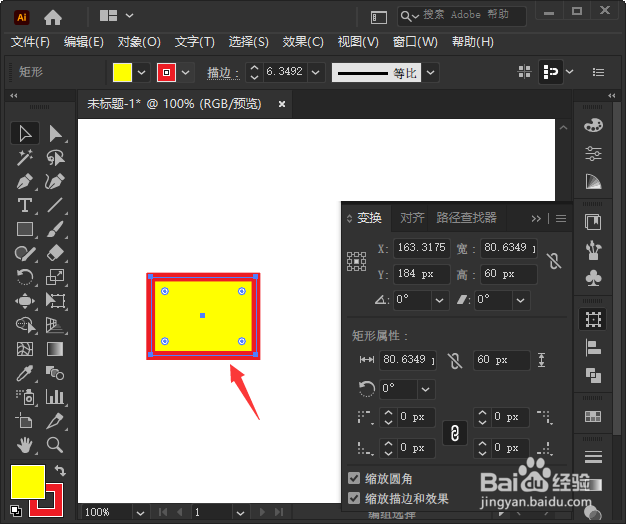The width and height of the screenshot is (626, 524).
Task: Open the stroke weight dropdown
Action: (315, 73)
